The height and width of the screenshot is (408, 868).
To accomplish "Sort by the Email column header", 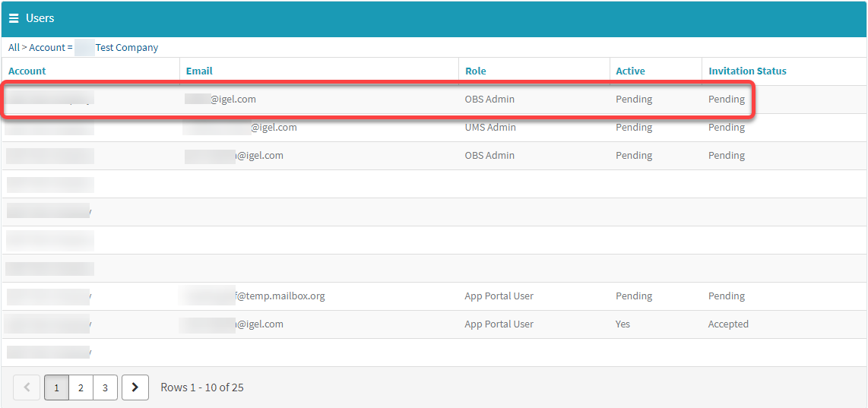I will tap(199, 71).
